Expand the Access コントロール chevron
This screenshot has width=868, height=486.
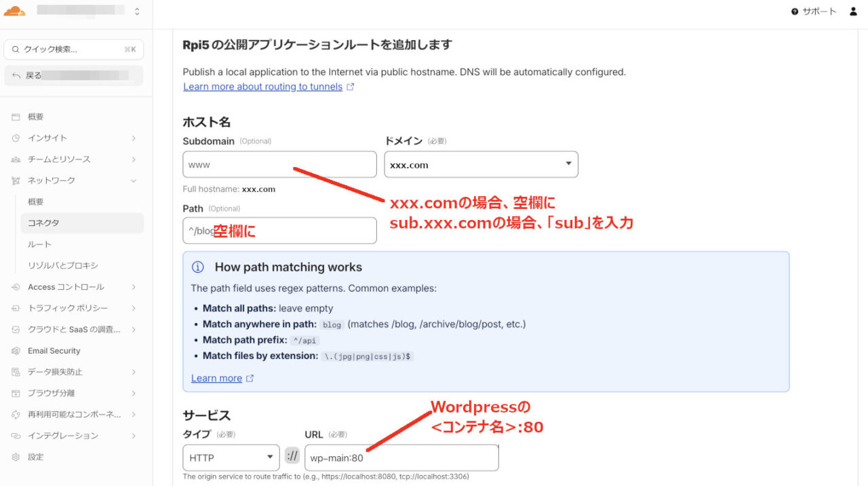click(134, 287)
